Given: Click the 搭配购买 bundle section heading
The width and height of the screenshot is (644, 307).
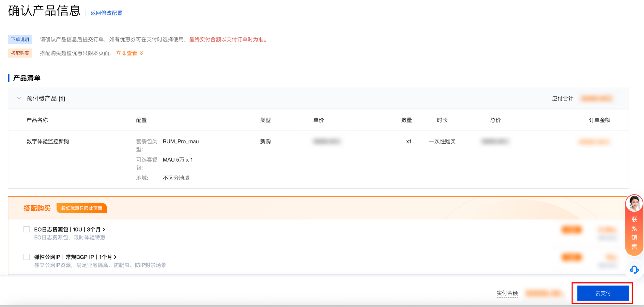Looking at the screenshot, I should (x=37, y=208).
